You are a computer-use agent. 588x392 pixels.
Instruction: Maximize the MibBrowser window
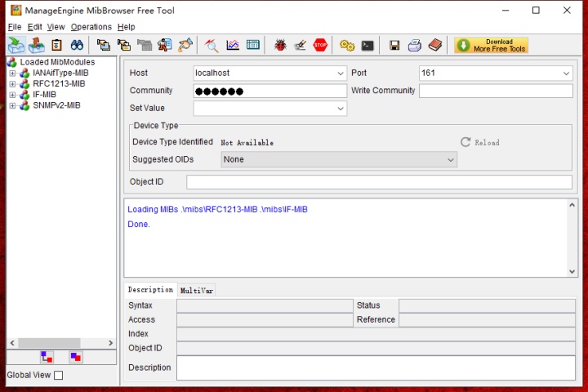click(x=536, y=10)
